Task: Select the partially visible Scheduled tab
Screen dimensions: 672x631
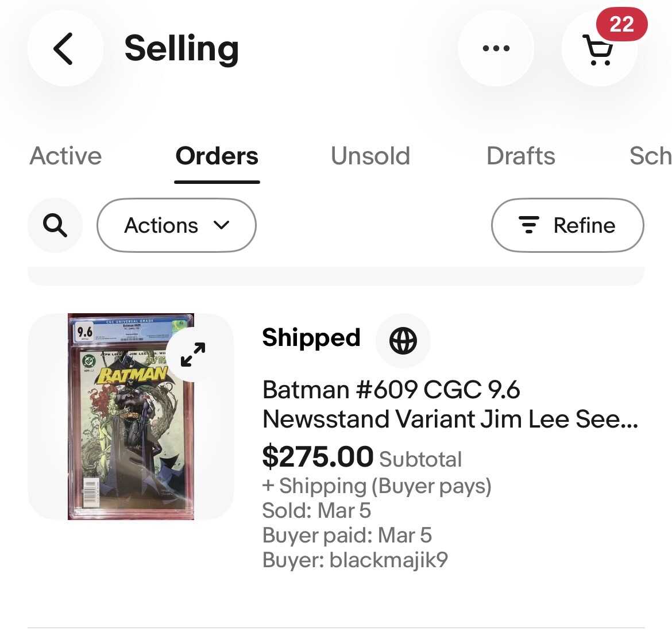Action: point(650,156)
